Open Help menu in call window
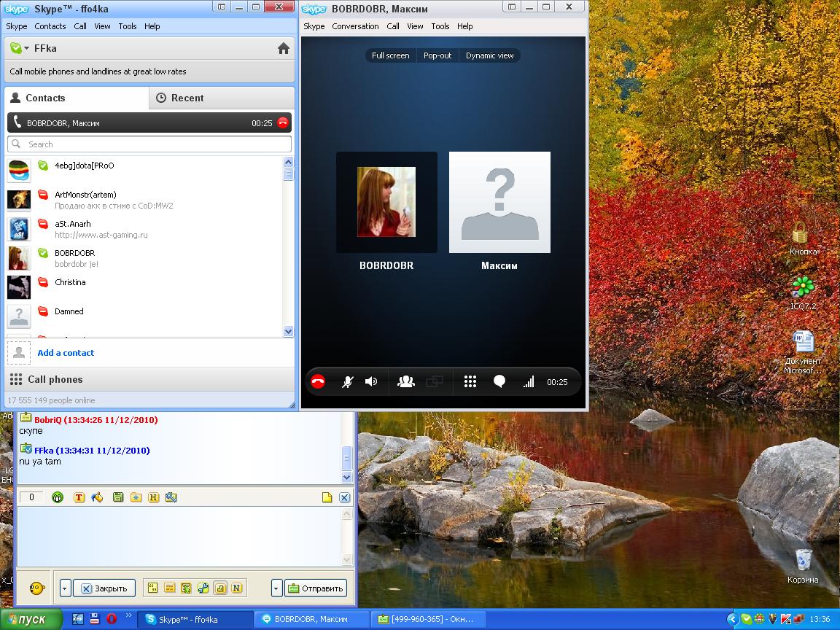 [x=464, y=26]
